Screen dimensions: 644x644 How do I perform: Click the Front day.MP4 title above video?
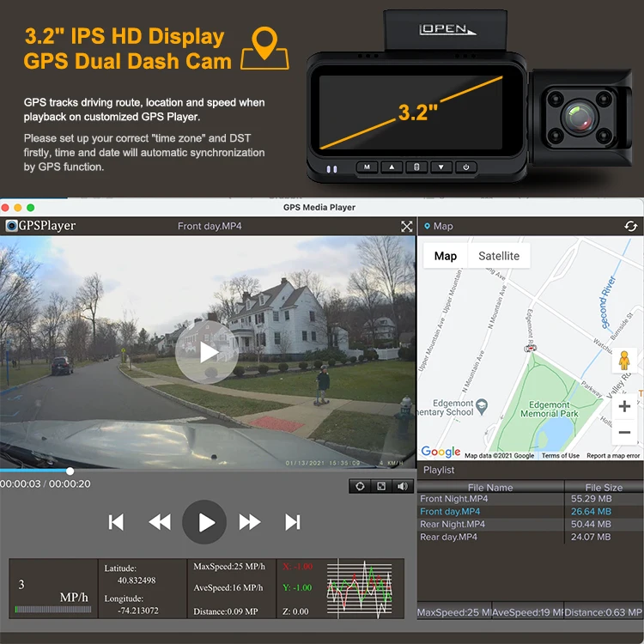[x=210, y=227]
